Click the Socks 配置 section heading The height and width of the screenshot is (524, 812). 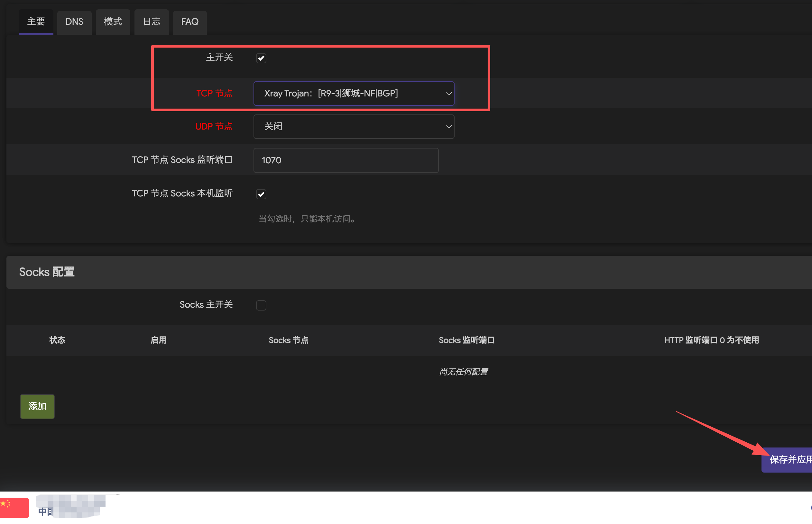click(47, 272)
